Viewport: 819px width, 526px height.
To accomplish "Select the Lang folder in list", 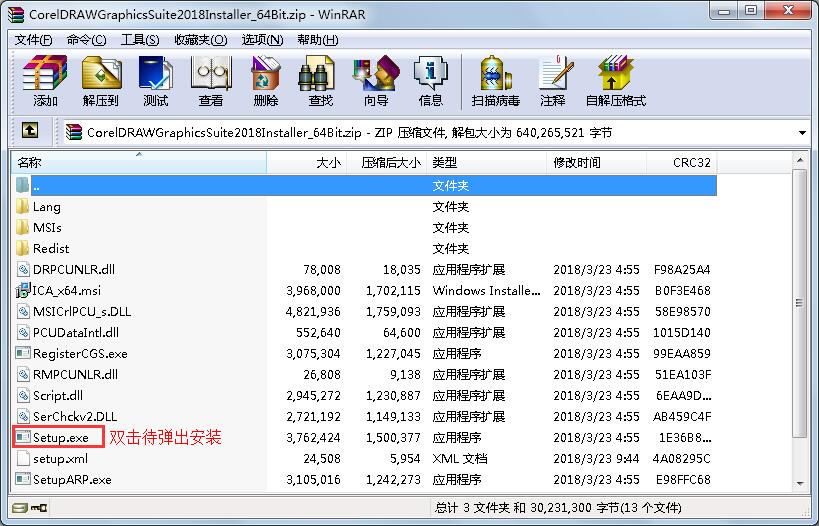I will [46, 206].
